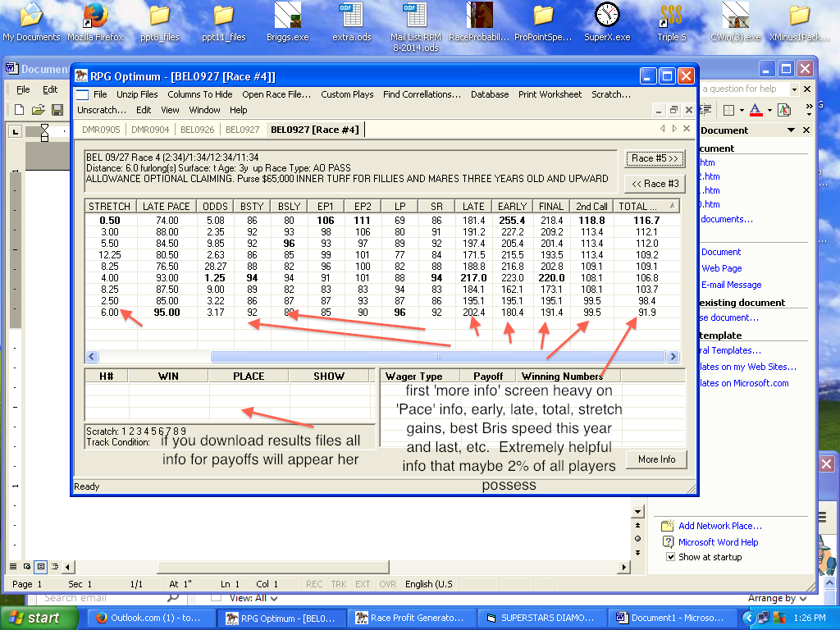Screen dimensions: 840x630
Task: Click the Word New Blank Document icon
Action: (20, 109)
